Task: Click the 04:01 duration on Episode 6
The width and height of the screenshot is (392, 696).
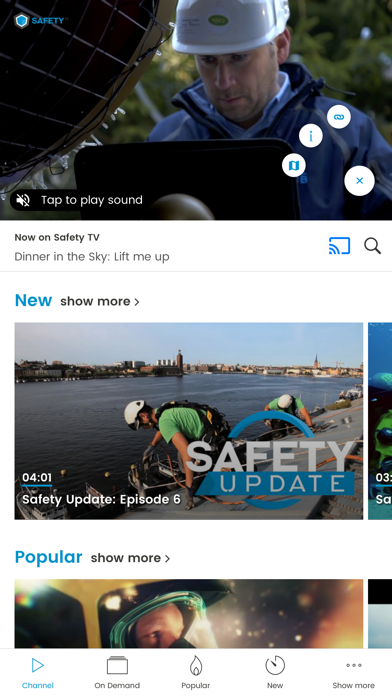Action: point(37,478)
